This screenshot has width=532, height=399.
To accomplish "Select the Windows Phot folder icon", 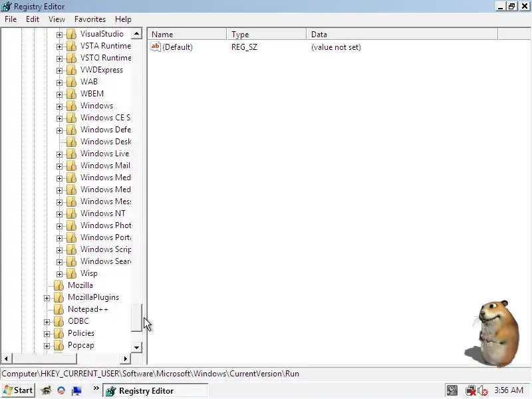I will pyautogui.click(x=71, y=225).
